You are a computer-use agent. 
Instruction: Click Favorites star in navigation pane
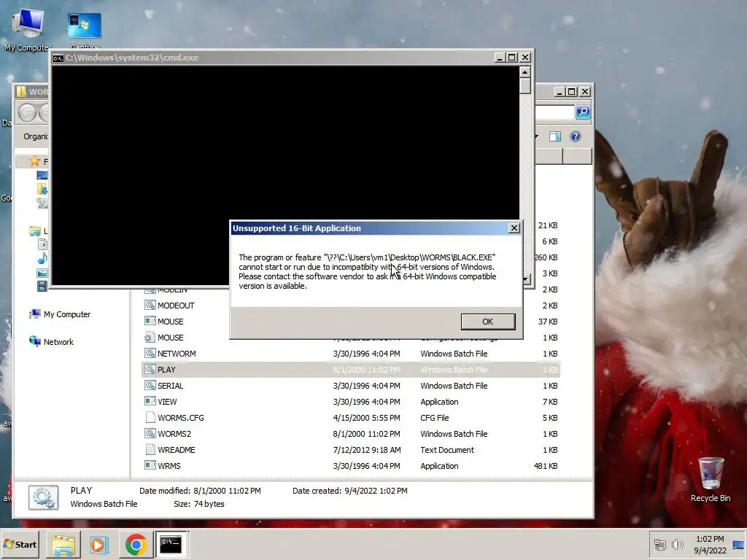coord(34,161)
